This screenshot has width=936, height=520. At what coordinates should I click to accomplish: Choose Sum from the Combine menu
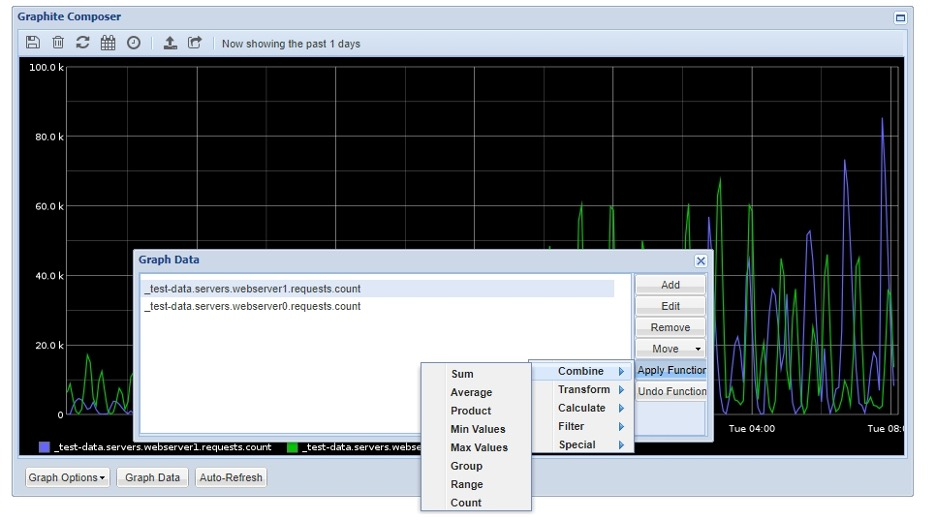pyautogui.click(x=462, y=374)
